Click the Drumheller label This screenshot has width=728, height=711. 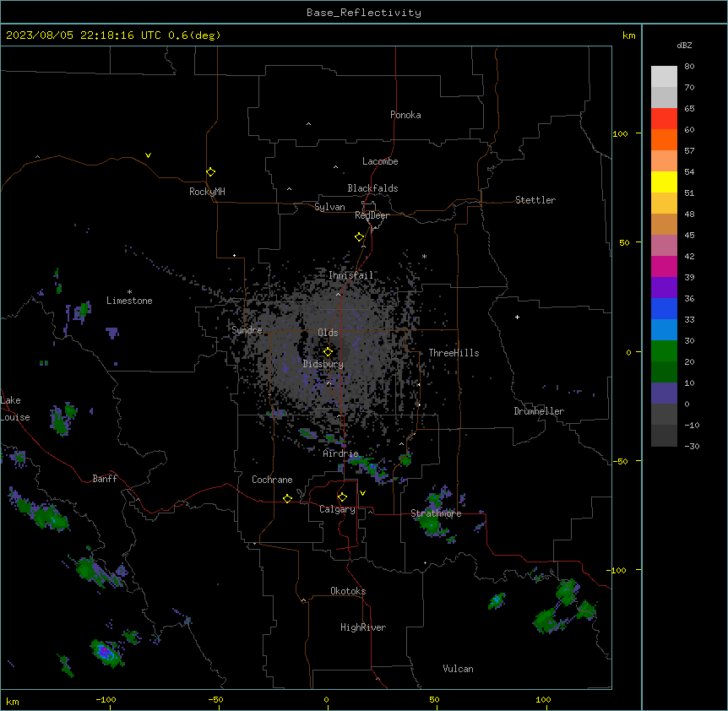[x=539, y=411]
